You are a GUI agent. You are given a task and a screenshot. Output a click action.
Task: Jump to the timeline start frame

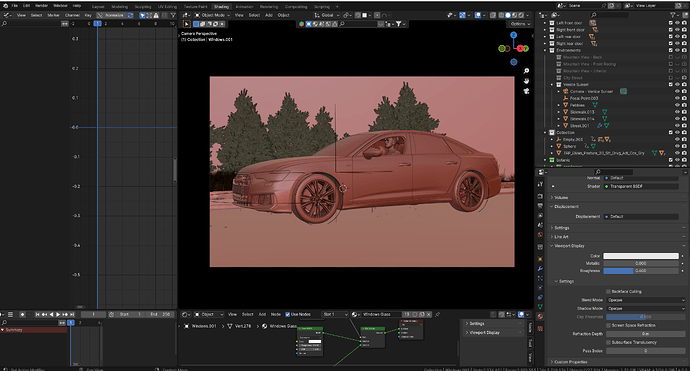37,315
